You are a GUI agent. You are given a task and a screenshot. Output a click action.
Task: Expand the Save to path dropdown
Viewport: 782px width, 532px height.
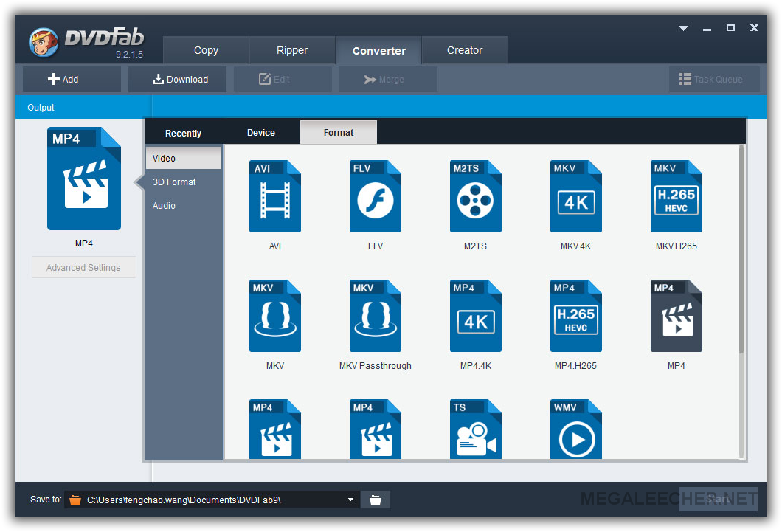tap(350, 500)
